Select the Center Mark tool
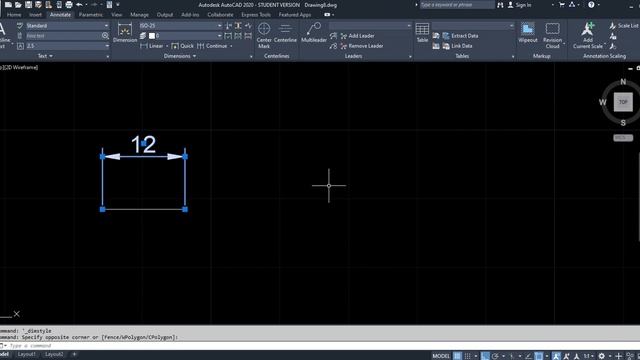 point(264,36)
